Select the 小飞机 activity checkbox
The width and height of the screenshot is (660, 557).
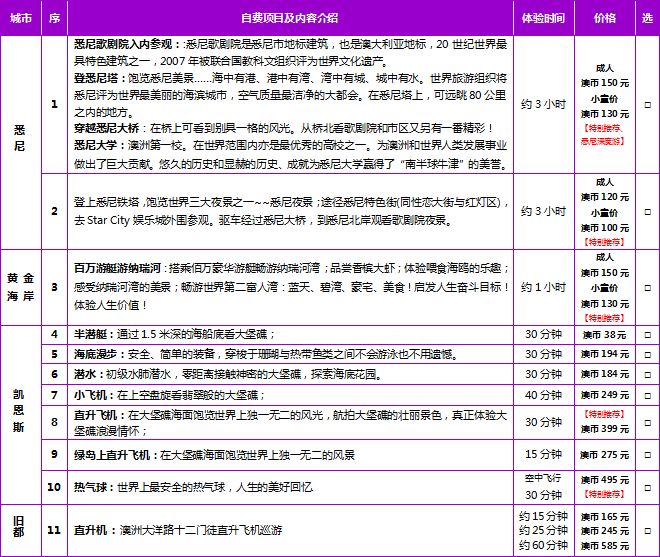click(647, 394)
